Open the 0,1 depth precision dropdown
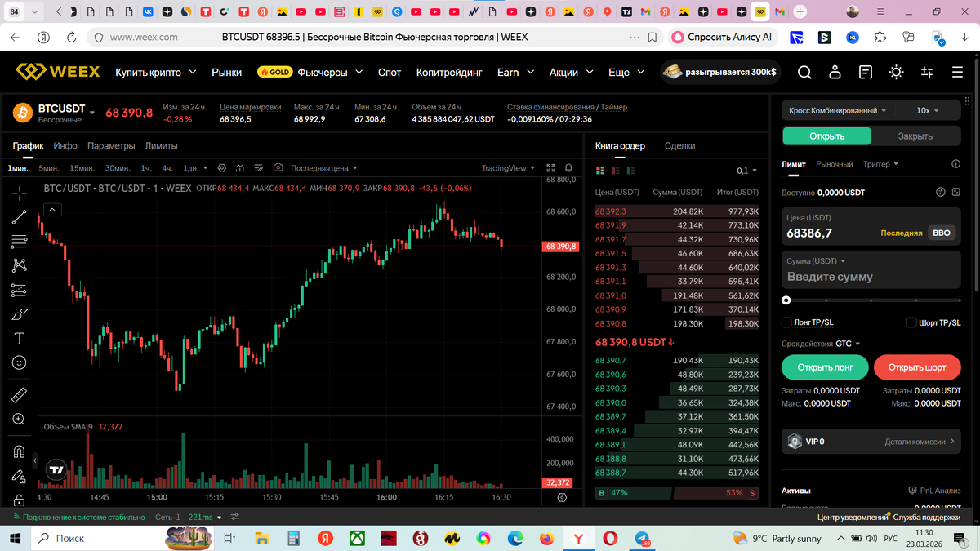This screenshot has height=551, width=980. [x=746, y=171]
